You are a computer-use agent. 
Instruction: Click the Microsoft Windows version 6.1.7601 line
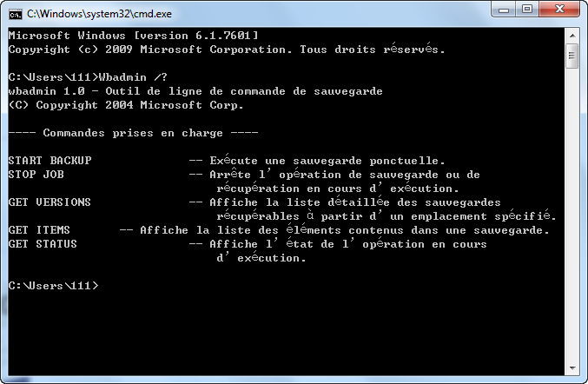tap(133, 36)
